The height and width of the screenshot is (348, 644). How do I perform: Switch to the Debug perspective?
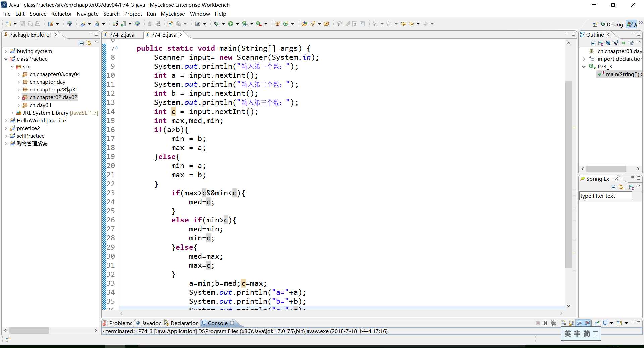click(611, 24)
